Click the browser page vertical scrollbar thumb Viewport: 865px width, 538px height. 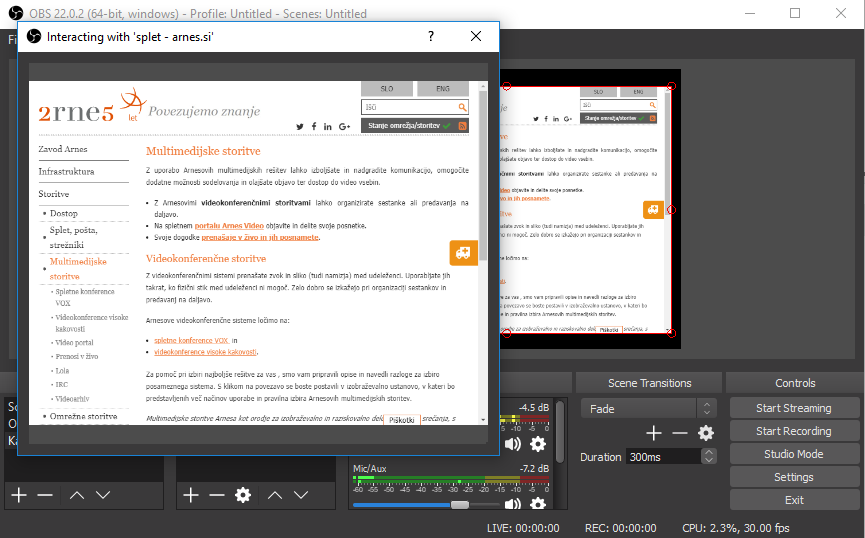pyautogui.click(x=483, y=175)
